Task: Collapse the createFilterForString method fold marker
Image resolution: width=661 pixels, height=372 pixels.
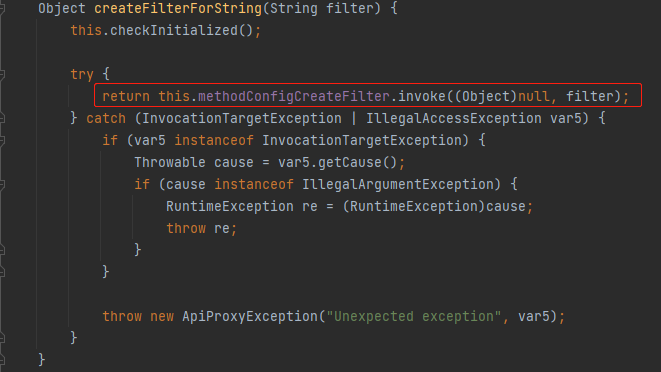Action: coord(2,8)
